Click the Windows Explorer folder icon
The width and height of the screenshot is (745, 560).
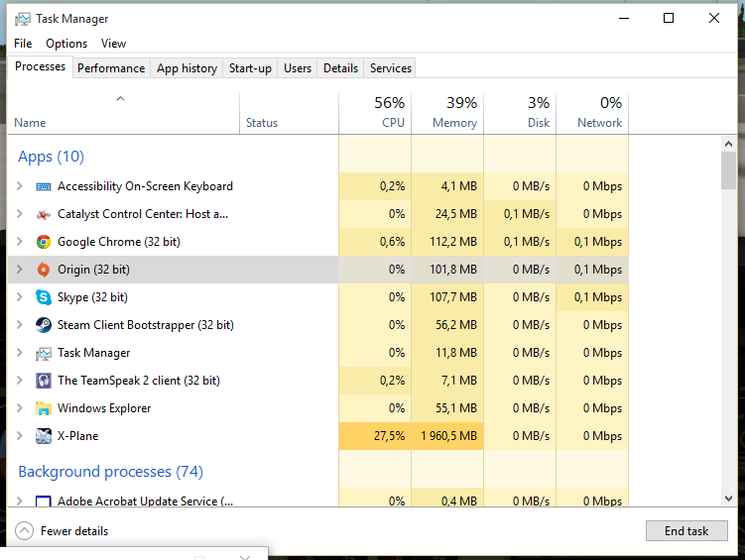click(x=44, y=408)
